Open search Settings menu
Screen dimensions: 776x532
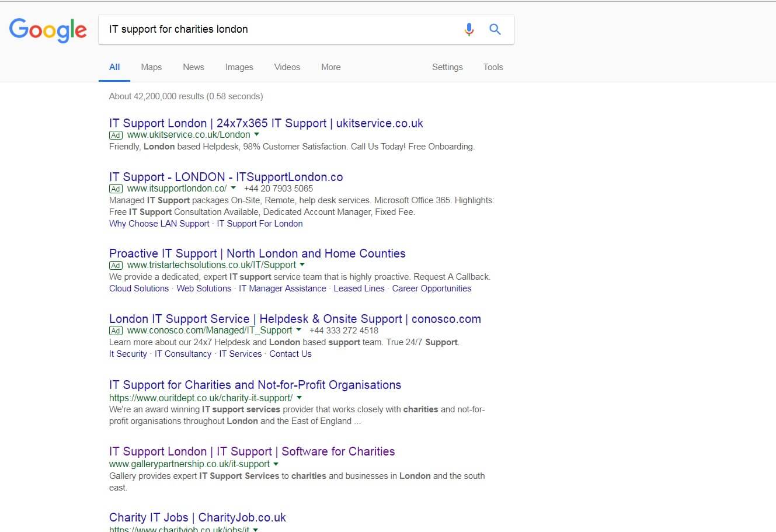(447, 67)
